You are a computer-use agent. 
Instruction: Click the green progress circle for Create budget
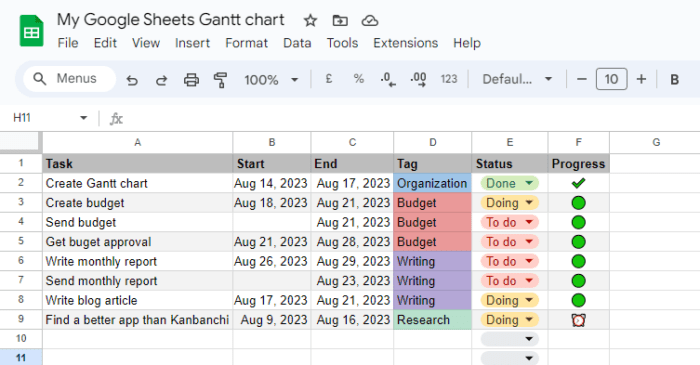click(578, 203)
